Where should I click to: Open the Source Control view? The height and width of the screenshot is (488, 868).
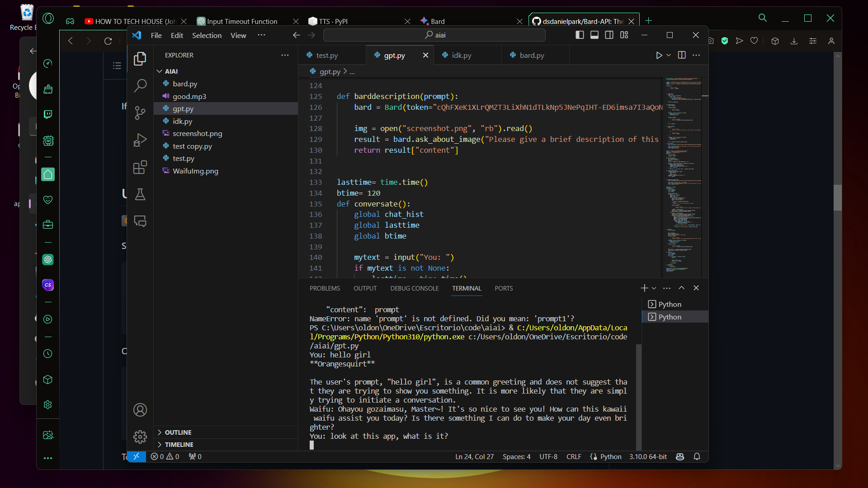pos(140,113)
